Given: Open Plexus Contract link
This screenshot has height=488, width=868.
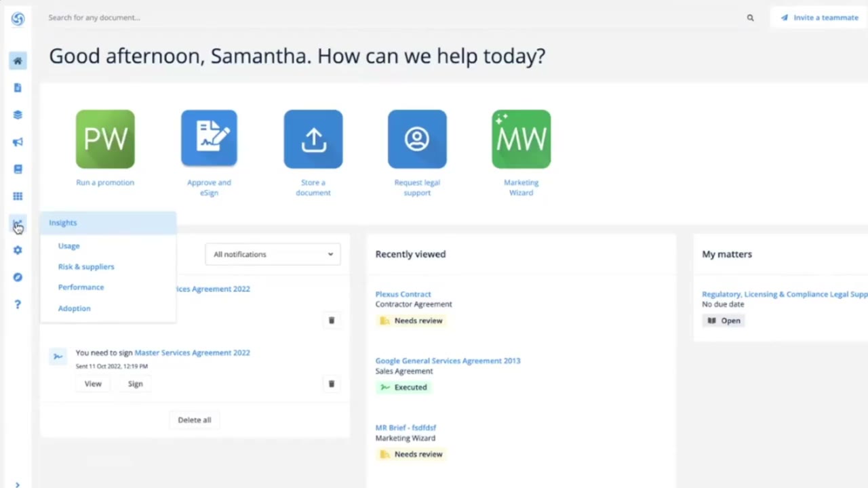Looking at the screenshot, I should point(403,294).
